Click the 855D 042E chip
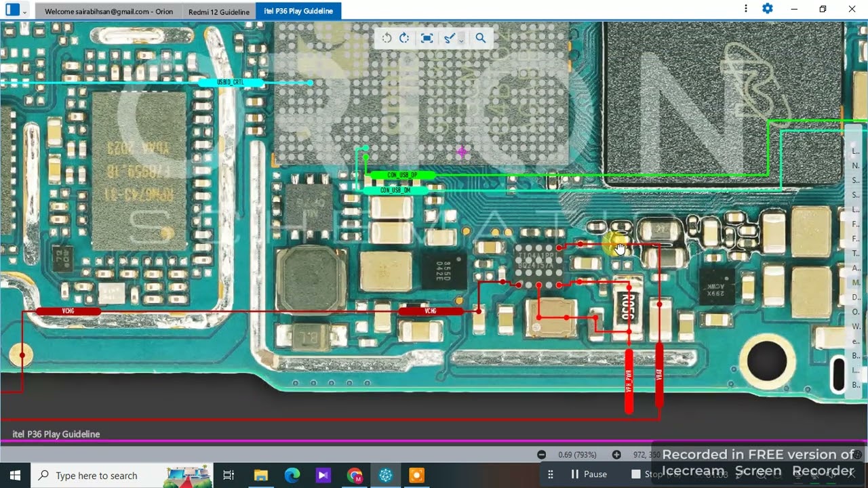This screenshot has height=488, width=868. tap(444, 270)
